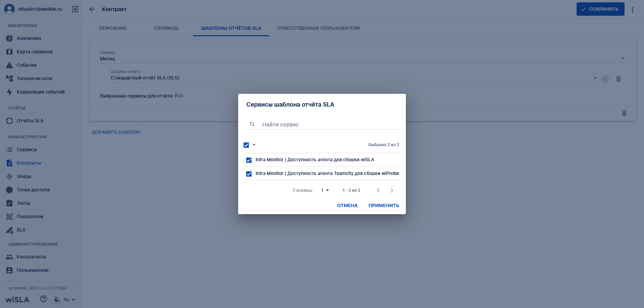Click the theme paint bucket icon
This screenshot has width=644, height=308.
coord(57,300)
